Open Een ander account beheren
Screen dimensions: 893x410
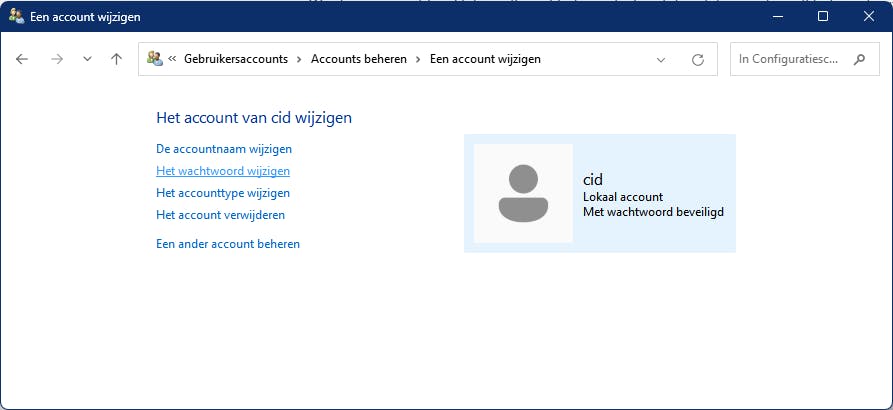point(228,244)
